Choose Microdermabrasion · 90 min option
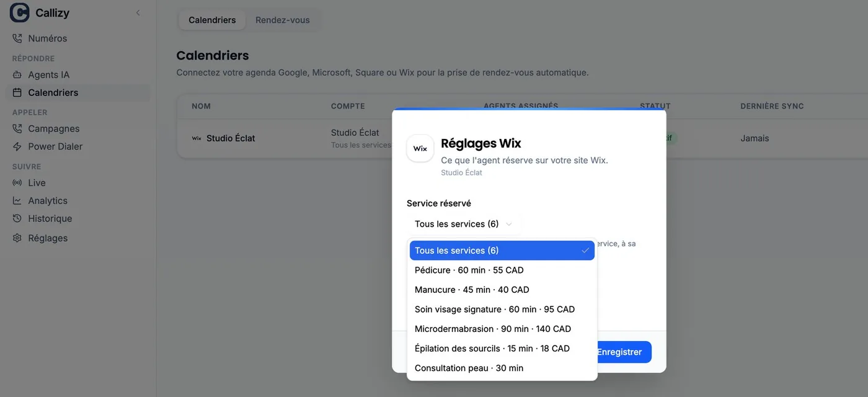868x397 pixels. [x=502, y=329]
